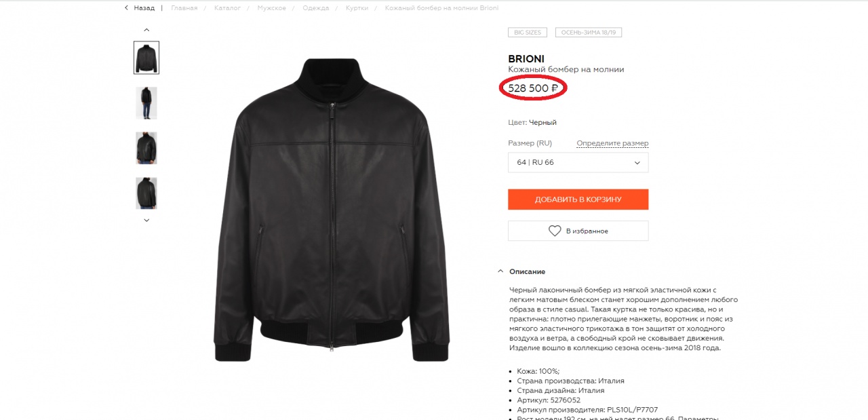This screenshot has height=420, width=868.
Task: Click the BIG SIZES tag
Action: tap(527, 32)
